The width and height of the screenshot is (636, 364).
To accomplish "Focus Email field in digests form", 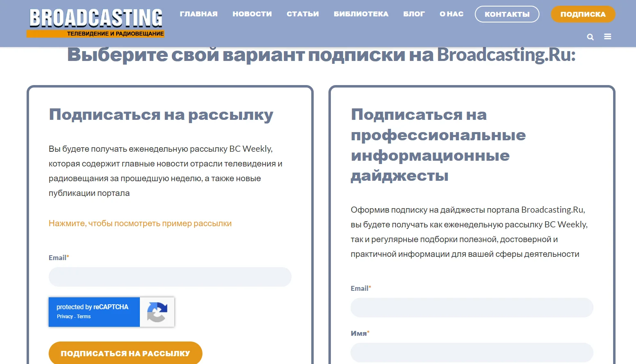I will pyautogui.click(x=472, y=308).
